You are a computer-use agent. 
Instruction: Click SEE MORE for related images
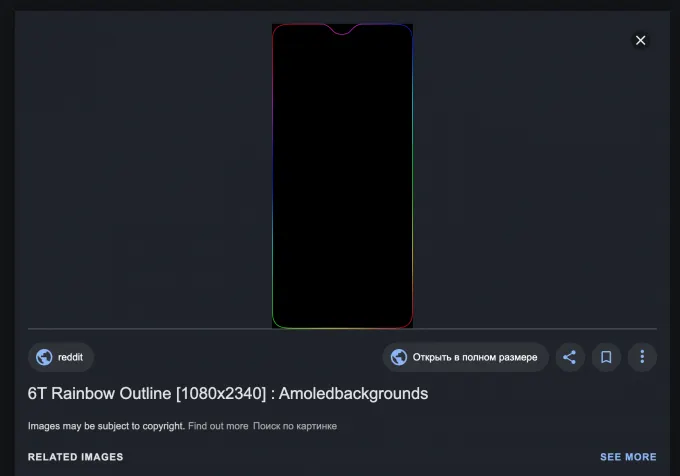[628, 457]
